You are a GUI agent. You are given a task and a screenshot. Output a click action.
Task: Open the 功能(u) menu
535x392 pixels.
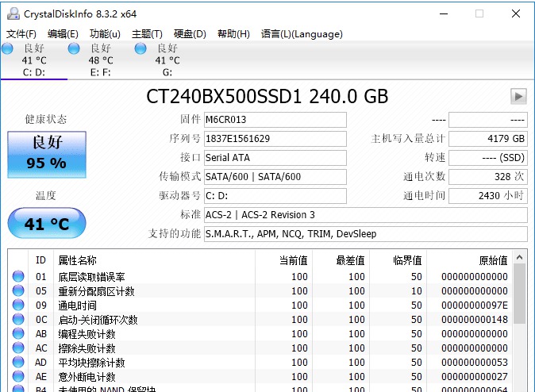point(105,34)
